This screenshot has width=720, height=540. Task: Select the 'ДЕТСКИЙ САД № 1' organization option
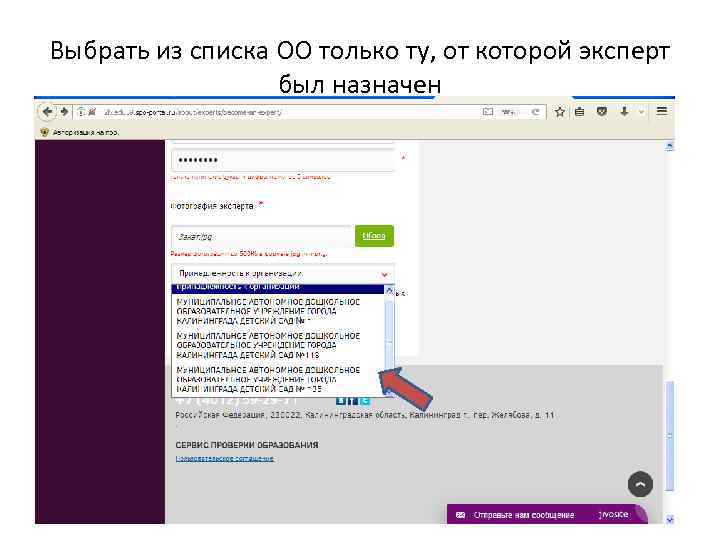pyautogui.click(x=278, y=311)
